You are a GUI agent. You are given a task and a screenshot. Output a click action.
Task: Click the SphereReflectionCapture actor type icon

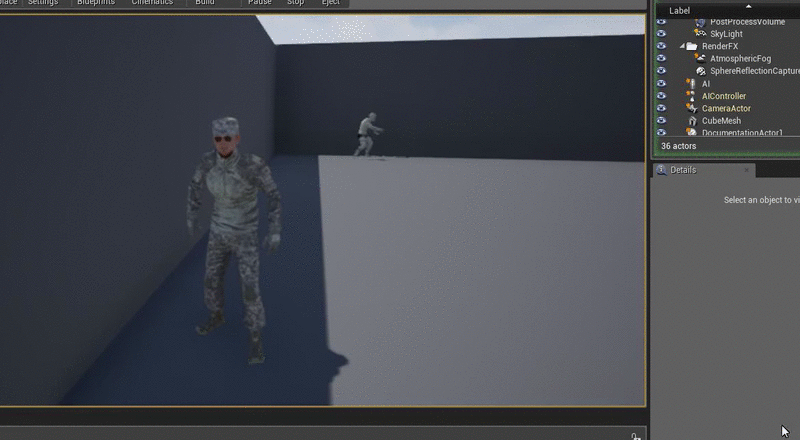pos(701,71)
